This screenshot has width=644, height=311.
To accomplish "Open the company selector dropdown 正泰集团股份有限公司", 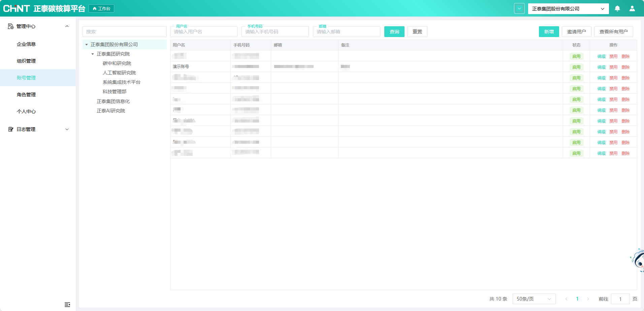I will coord(569,9).
